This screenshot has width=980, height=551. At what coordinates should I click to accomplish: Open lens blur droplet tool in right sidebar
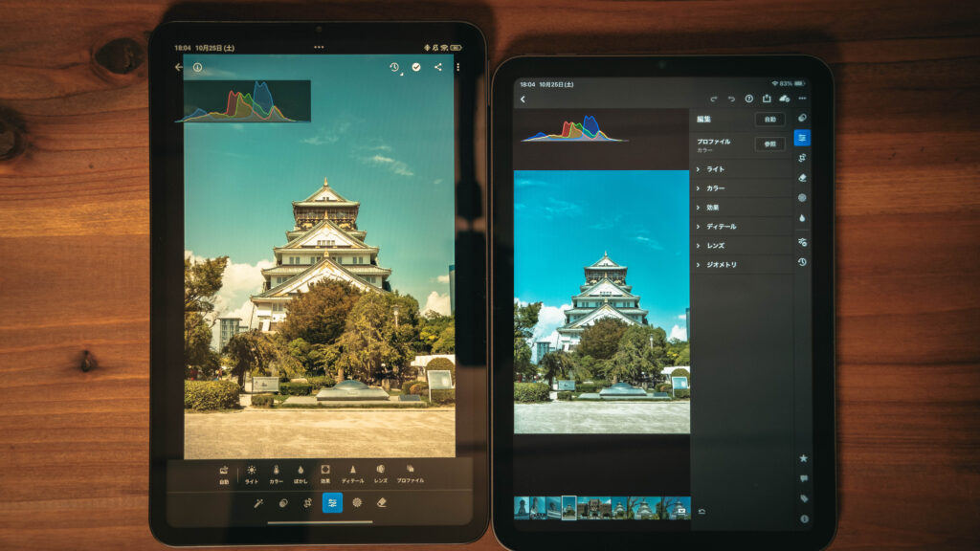[x=801, y=217]
